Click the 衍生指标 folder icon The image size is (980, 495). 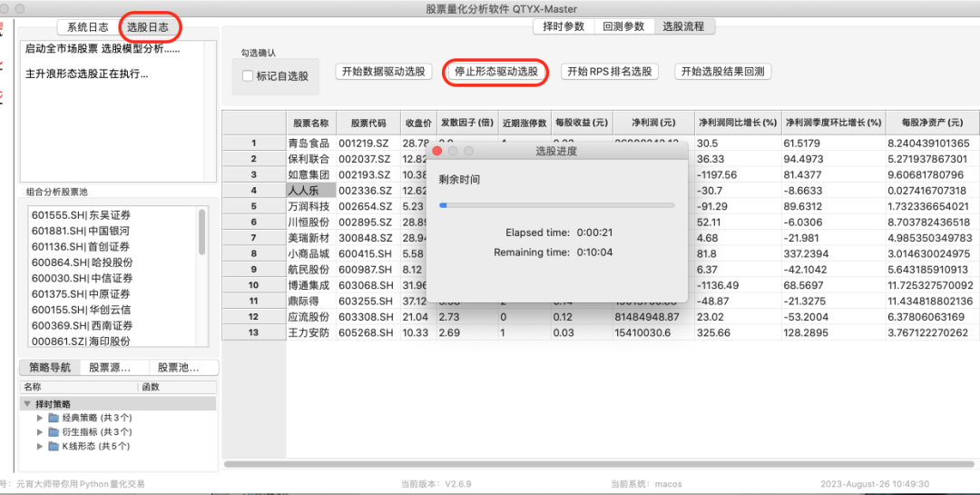(54, 431)
